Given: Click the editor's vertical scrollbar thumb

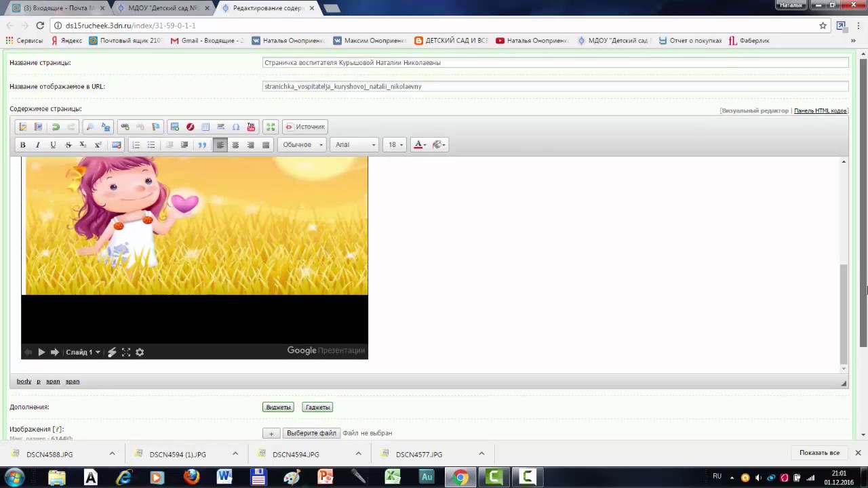Looking at the screenshot, I should [844, 313].
